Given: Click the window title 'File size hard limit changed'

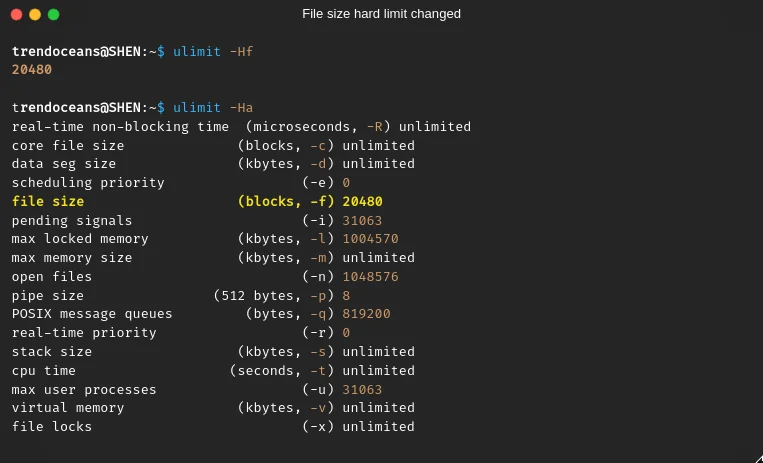Looking at the screenshot, I should (381, 14).
